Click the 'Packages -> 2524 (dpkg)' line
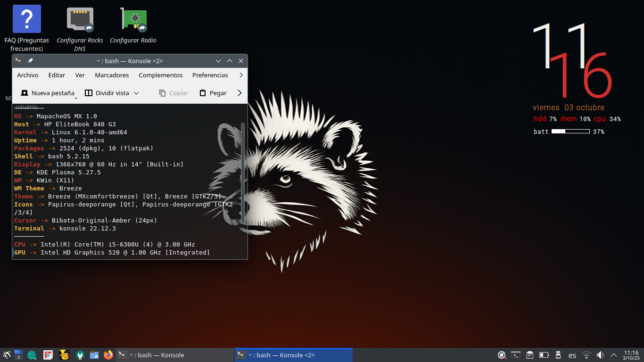Image resolution: width=644 pixels, height=362 pixels. pos(84,148)
